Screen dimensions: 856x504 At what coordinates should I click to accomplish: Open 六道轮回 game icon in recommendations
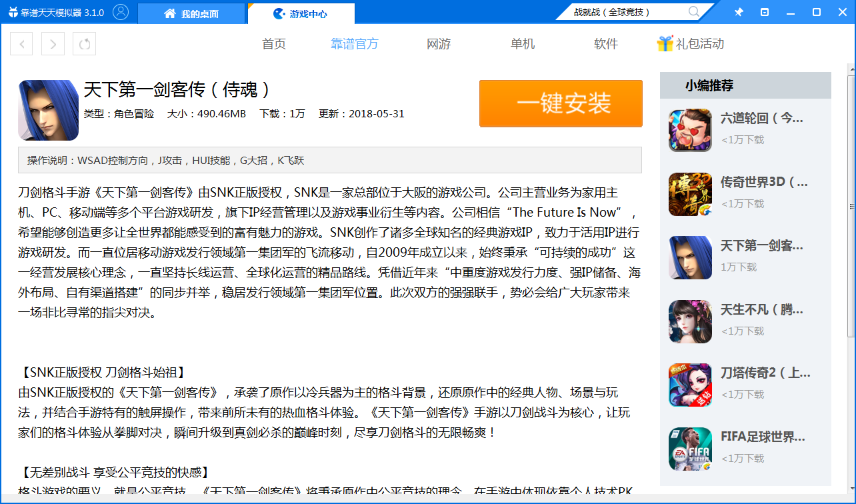pos(690,130)
